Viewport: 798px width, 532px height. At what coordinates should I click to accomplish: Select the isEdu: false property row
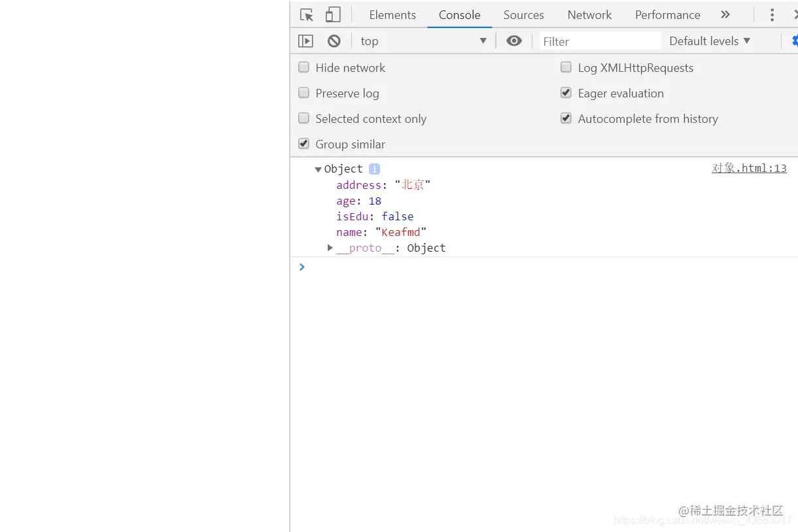375,216
